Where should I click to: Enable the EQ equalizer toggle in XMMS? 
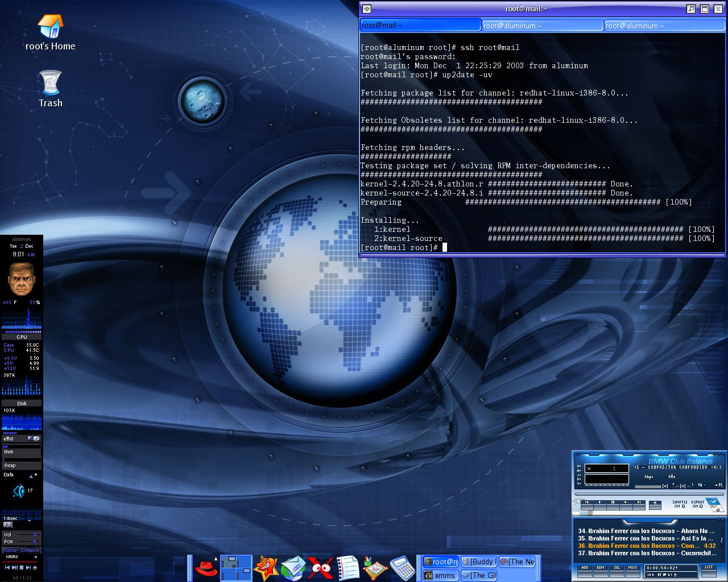click(x=704, y=485)
